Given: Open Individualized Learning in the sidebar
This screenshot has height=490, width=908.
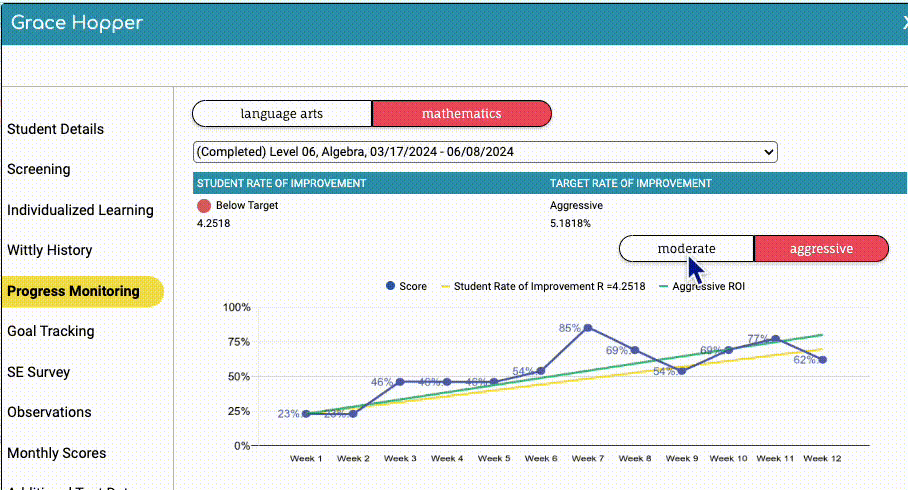Looking at the screenshot, I should [x=80, y=210].
